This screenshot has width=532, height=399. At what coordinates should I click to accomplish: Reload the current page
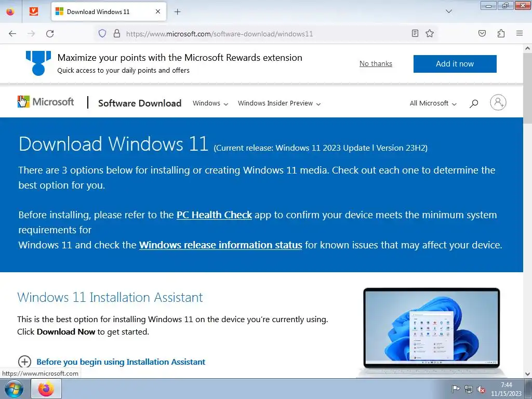(50, 33)
